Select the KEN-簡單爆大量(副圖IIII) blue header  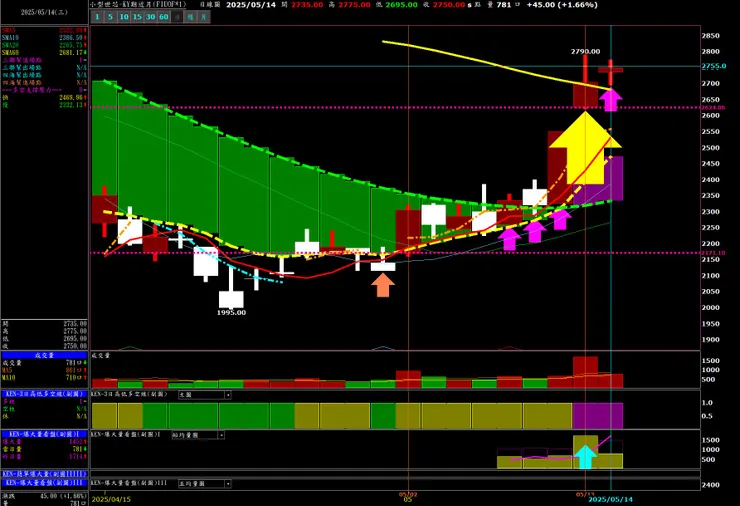pyautogui.click(x=44, y=474)
